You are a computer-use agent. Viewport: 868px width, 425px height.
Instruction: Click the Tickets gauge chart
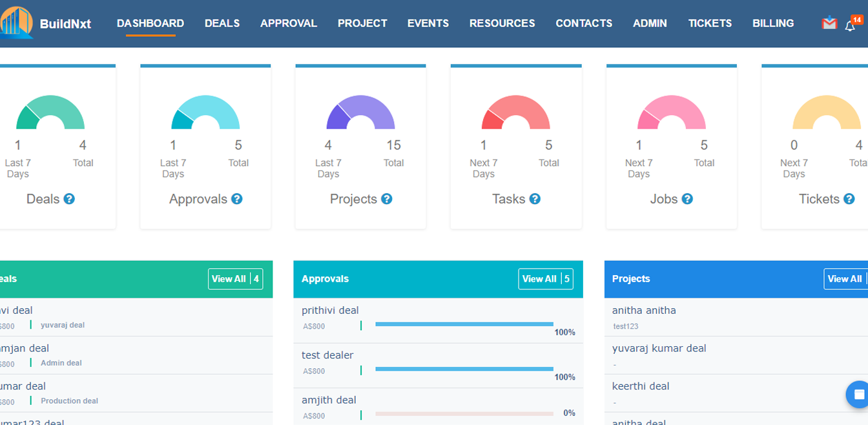pos(827,112)
